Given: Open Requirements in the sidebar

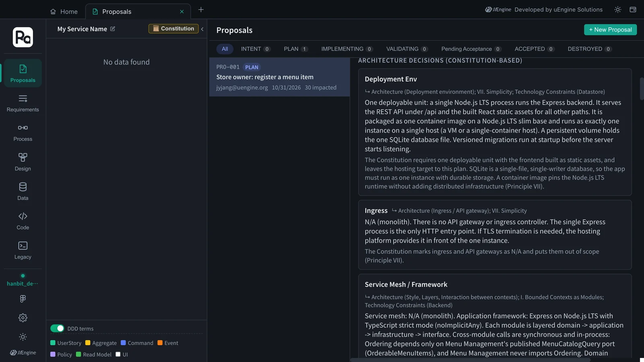Looking at the screenshot, I should (x=23, y=103).
